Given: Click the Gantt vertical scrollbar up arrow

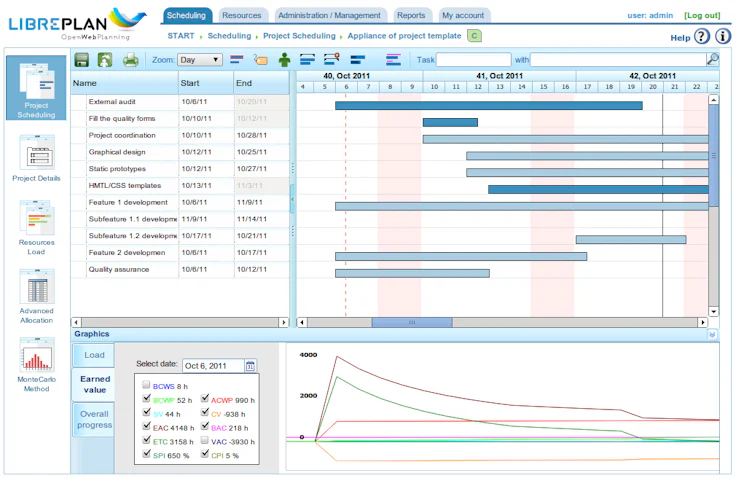Looking at the screenshot, I should [713, 100].
